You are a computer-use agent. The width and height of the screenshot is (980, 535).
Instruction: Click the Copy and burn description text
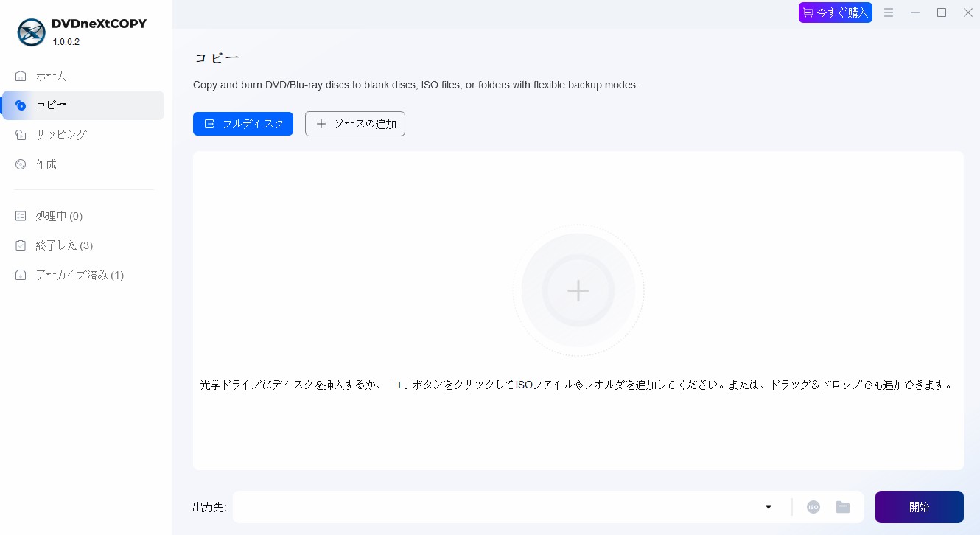pos(416,85)
